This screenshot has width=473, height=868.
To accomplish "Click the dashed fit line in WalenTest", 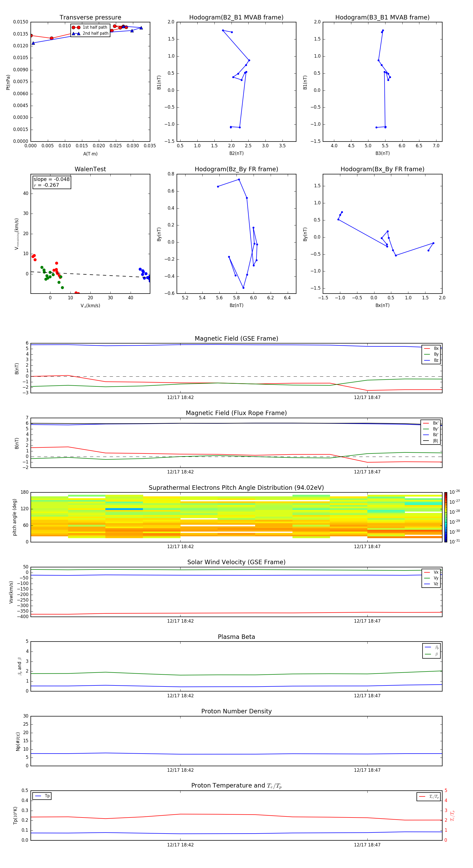I will 90,274.
